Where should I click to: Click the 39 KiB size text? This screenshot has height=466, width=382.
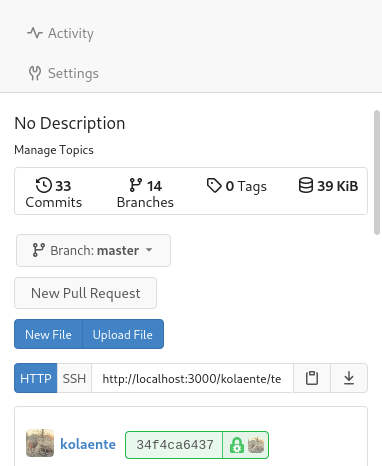pos(337,186)
